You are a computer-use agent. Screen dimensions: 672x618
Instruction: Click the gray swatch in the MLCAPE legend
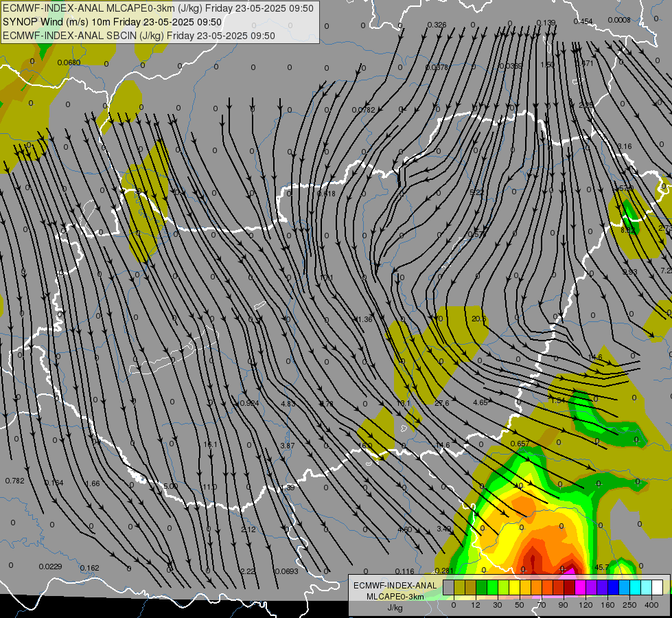click(449, 587)
